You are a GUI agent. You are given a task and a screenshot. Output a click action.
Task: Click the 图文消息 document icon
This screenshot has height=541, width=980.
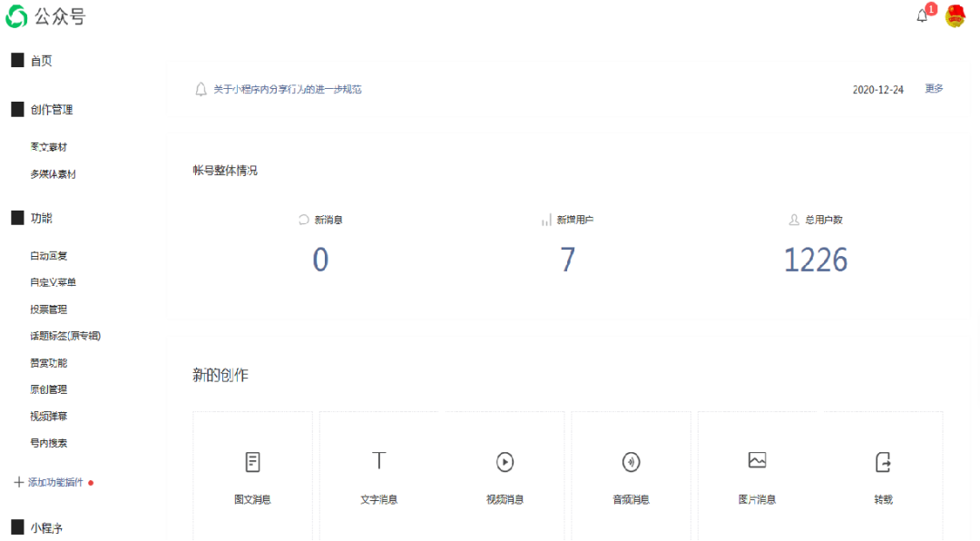tap(252, 462)
